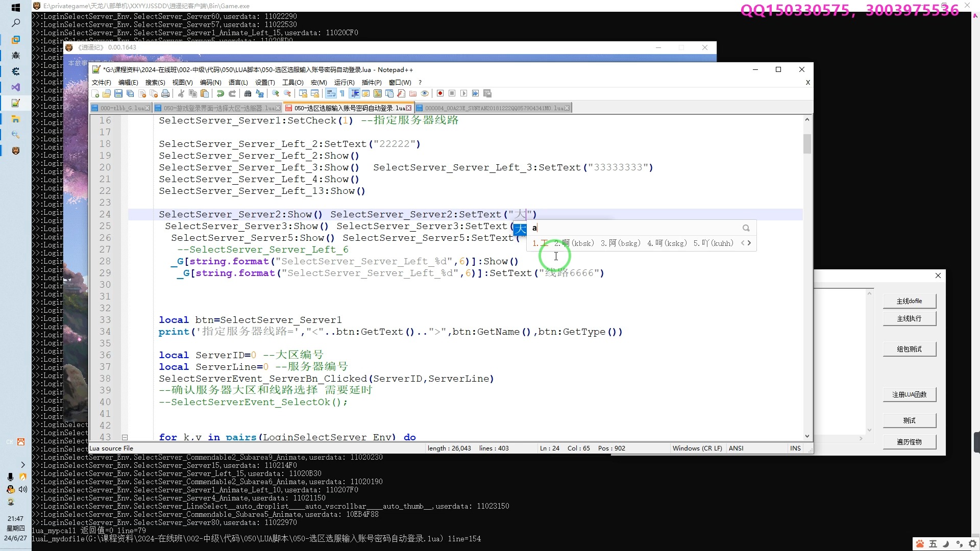Screen dimensions: 980x551
Task: Click the Print icon in toolbar
Action: click(165, 93)
